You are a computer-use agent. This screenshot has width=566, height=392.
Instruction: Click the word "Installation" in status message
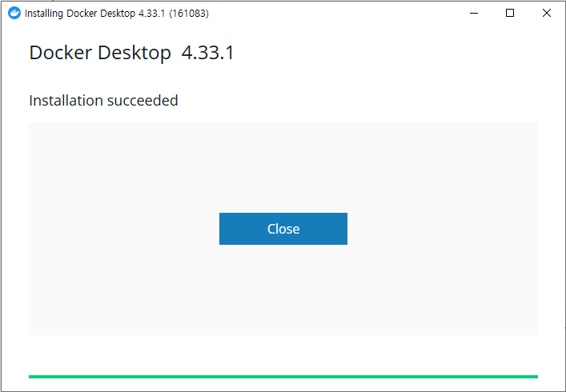coord(66,101)
